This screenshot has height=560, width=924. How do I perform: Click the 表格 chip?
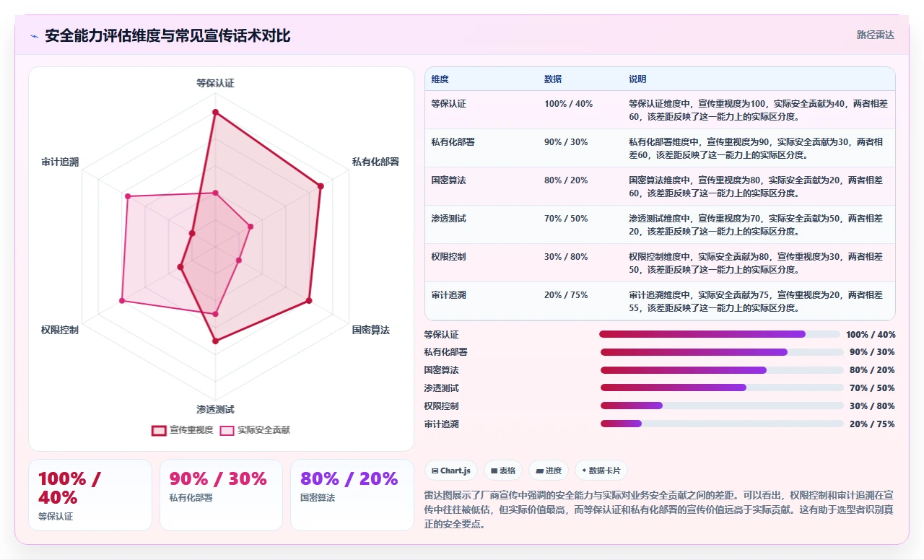503,471
